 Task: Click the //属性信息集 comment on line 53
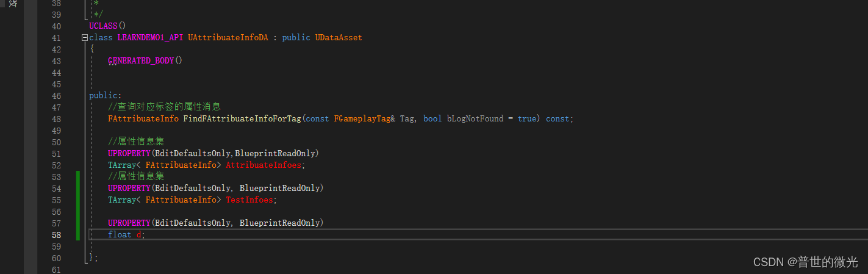click(136, 176)
